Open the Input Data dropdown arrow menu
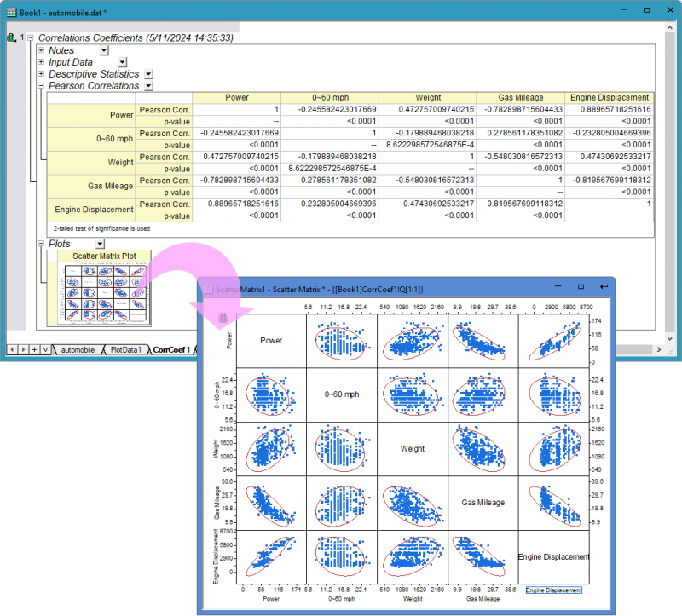The height and width of the screenshot is (616, 682). point(122,62)
